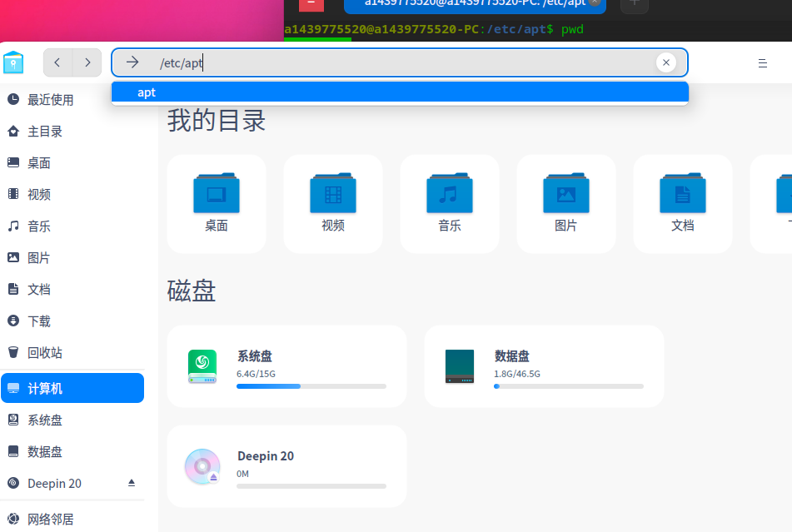Viewport: 792px width, 532px height.
Task: Click the 我的目录 section heading
Action: coord(217,121)
